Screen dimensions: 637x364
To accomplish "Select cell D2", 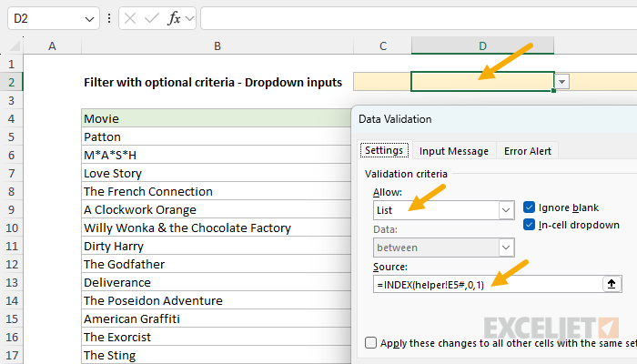I will (482, 82).
